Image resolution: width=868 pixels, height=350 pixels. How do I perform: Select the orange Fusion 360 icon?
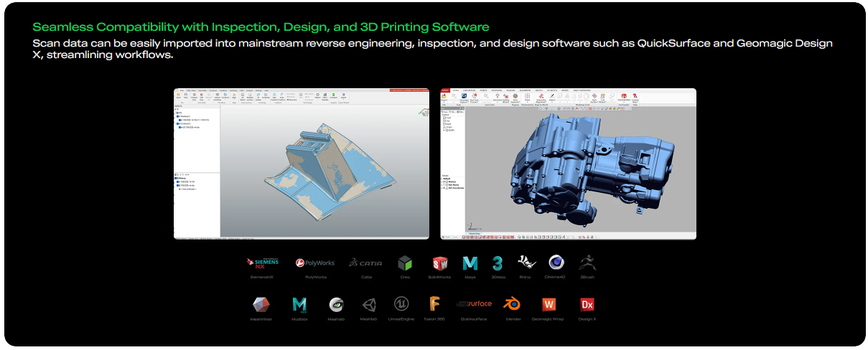pos(434,304)
